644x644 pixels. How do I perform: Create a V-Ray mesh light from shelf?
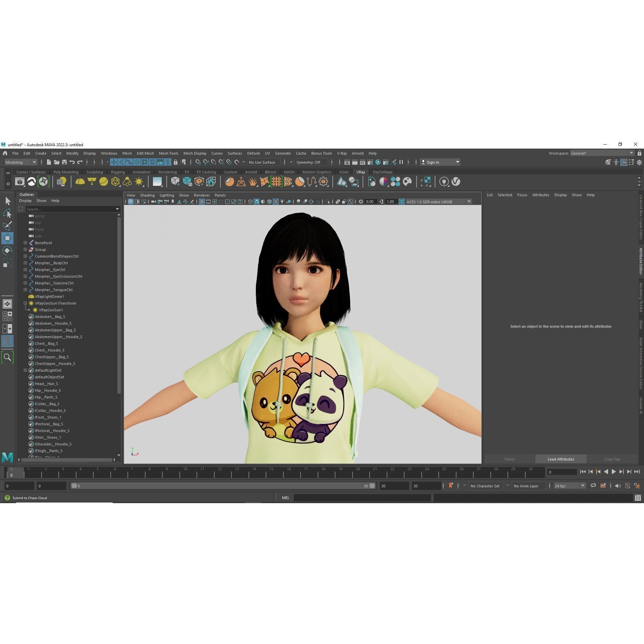point(115,182)
